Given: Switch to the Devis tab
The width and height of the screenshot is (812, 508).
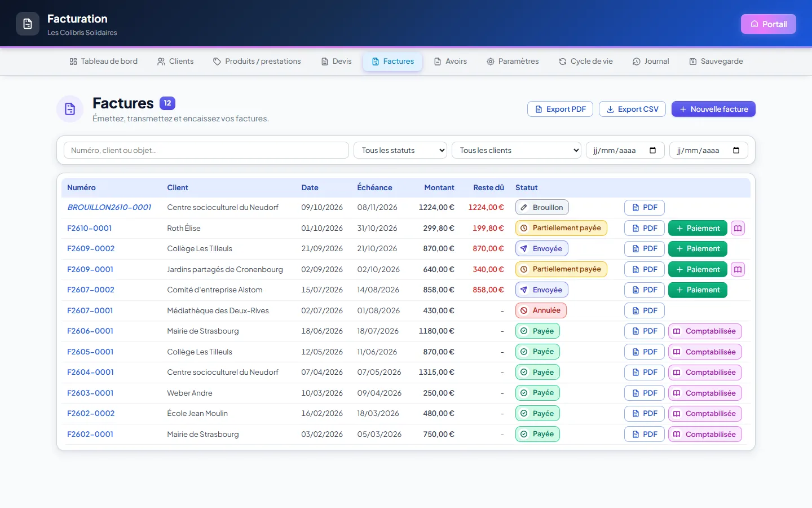Looking at the screenshot, I should pyautogui.click(x=336, y=61).
